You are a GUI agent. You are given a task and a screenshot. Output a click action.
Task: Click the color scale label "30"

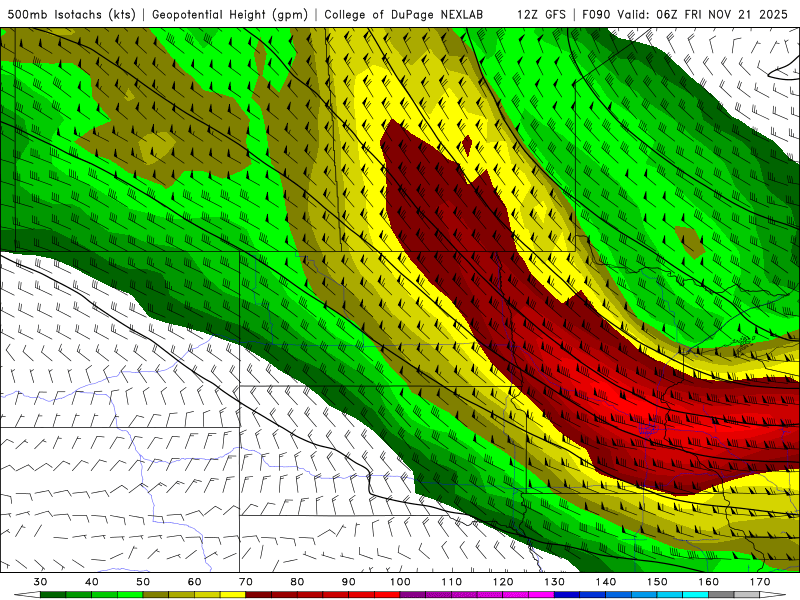pyautogui.click(x=40, y=582)
